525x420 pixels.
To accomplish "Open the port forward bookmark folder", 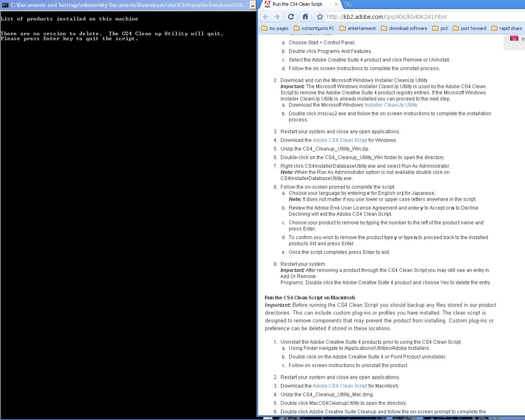I will pos(470,28).
